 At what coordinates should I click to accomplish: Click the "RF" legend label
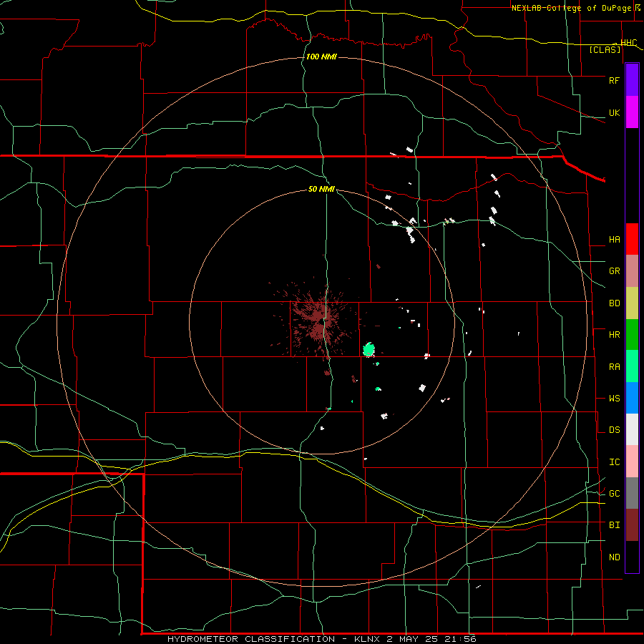[614, 80]
